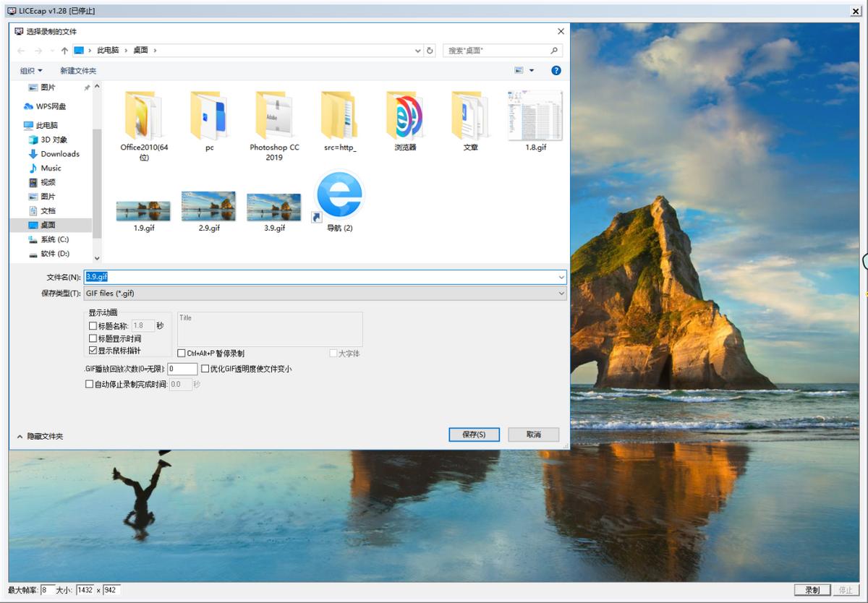The height and width of the screenshot is (603, 868).
Task: Open the 保存类型 GIF files dropdown
Action: click(325, 293)
